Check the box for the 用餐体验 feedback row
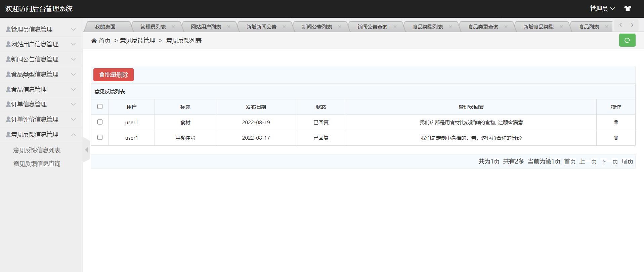The height and width of the screenshot is (272, 644). [x=100, y=137]
